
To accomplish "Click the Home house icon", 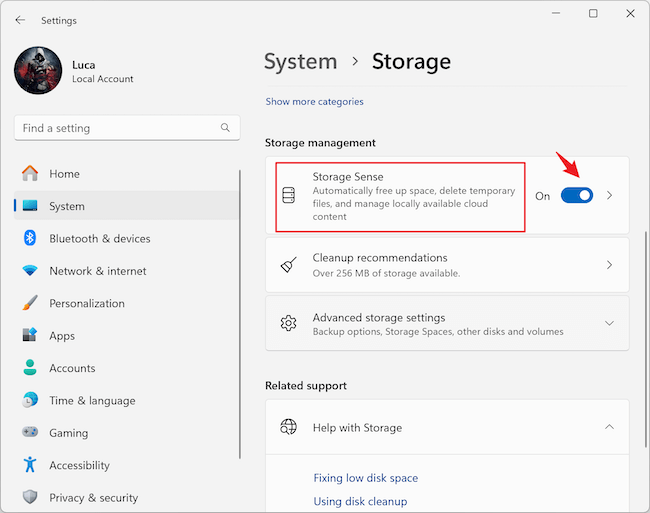I will pyautogui.click(x=30, y=173).
